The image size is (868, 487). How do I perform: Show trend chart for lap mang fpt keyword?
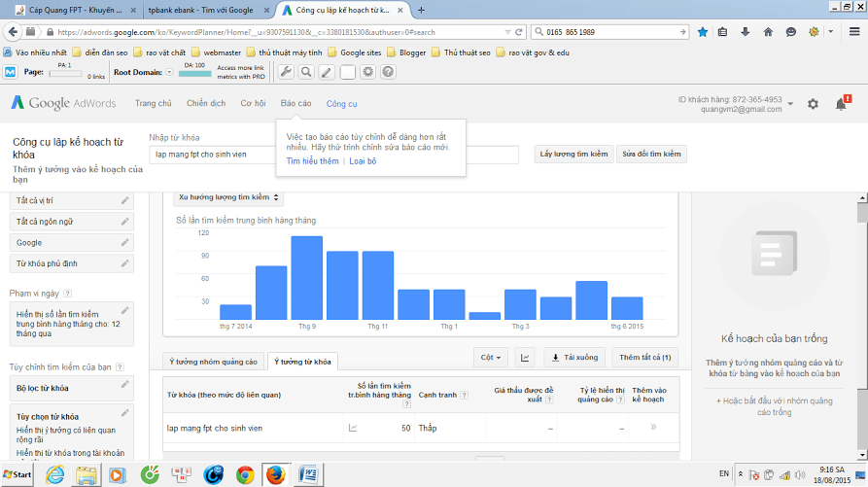coord(353,428)
